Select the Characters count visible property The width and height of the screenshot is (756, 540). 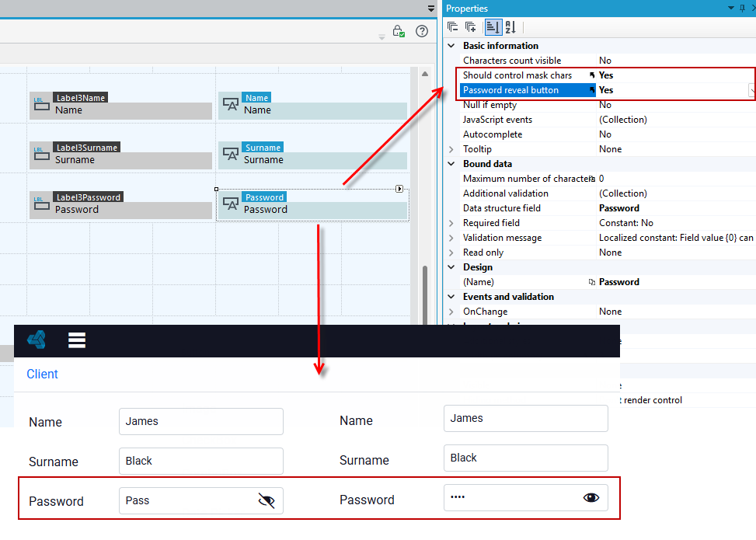point(608,61)
